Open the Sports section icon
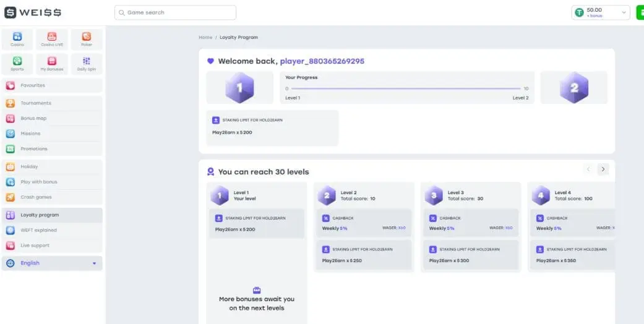The height and width of the screenshot is (324, 644). pos(17,63)
